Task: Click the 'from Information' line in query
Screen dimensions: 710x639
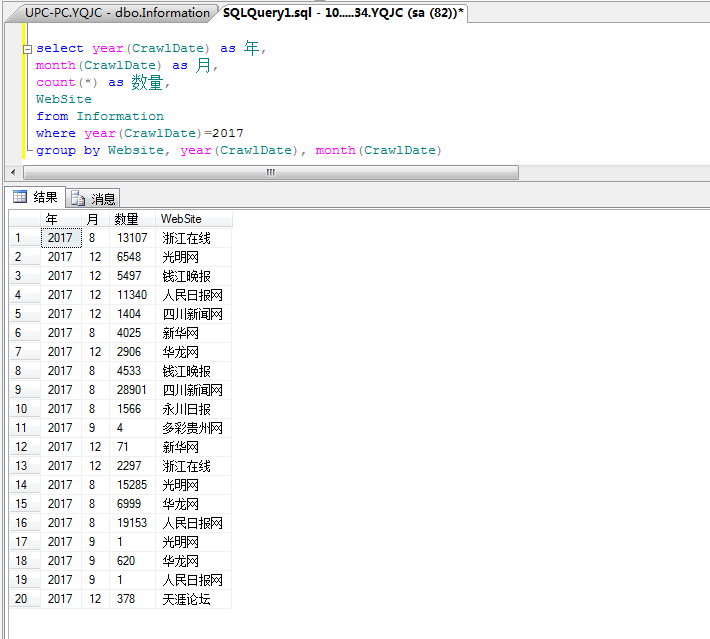Action: click(x=100, y=116)
